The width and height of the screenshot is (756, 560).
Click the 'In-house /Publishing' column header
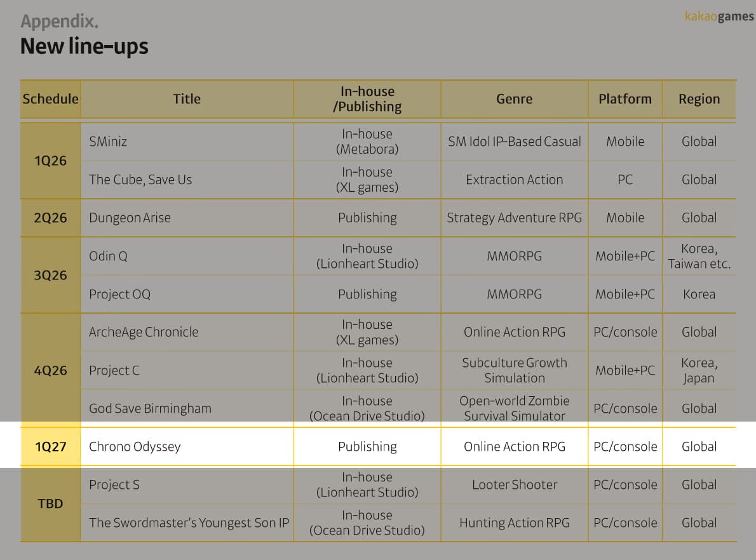point(367,99)
